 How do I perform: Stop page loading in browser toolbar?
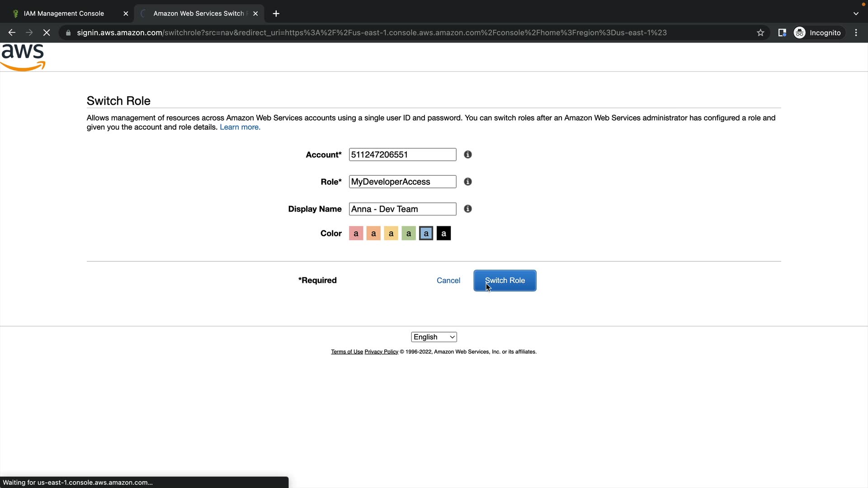pos(47,33)
